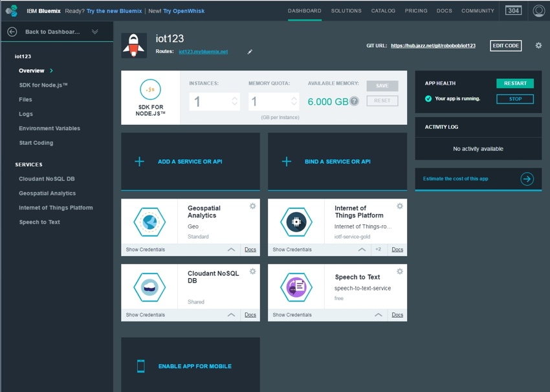The height and width of the screenshot is (392, 550).
Task: Expand Internet of Things credentials chevron
Action: (362, 250)
